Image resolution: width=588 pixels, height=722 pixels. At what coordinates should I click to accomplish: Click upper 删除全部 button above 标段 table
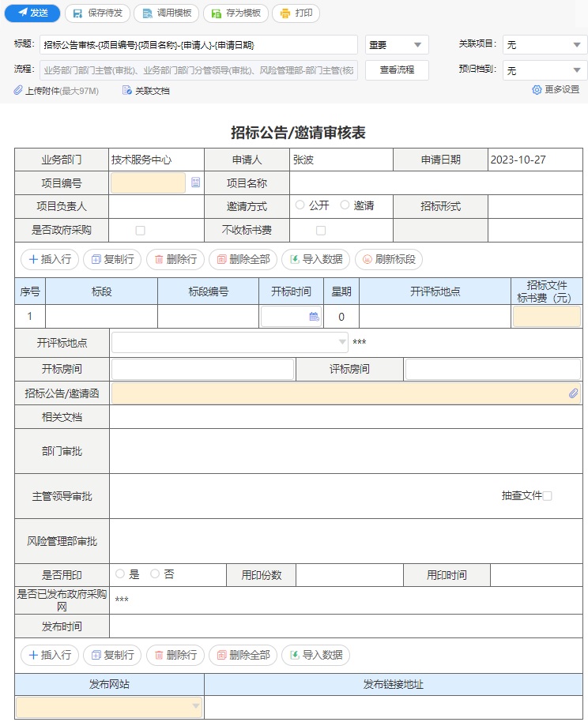click(x=243, y=259)
